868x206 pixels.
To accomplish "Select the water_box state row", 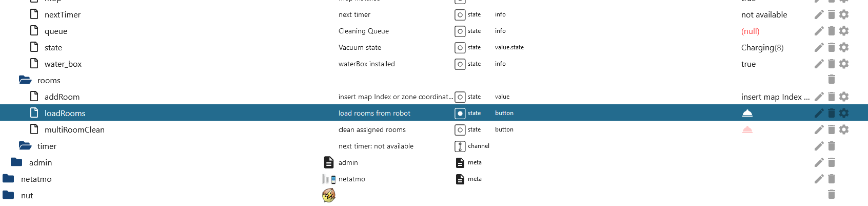I will [x=63, y=64].
